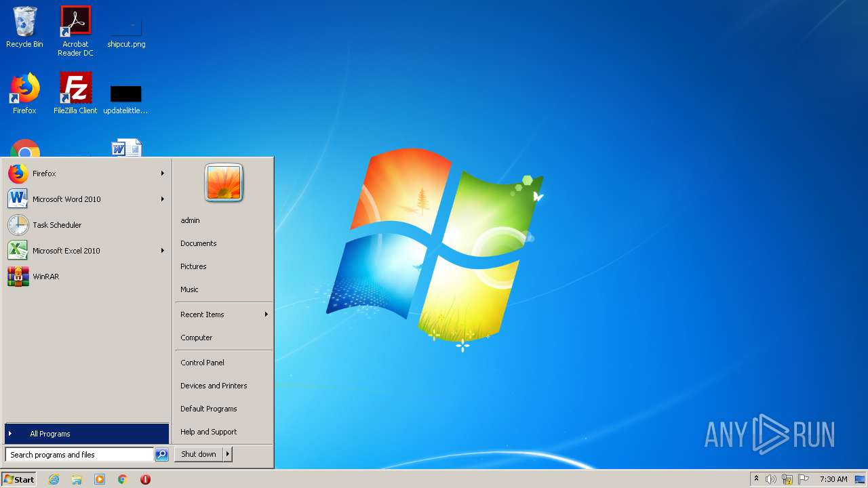
Task: Open Help and Support
Action: (209, 432)
